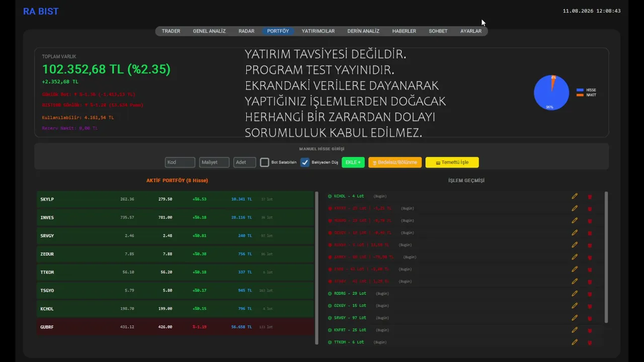The width and height of the screenshot is (644, 362).
Task: Click the İşlem Geçmişi scrollbar
Action: 606,257
